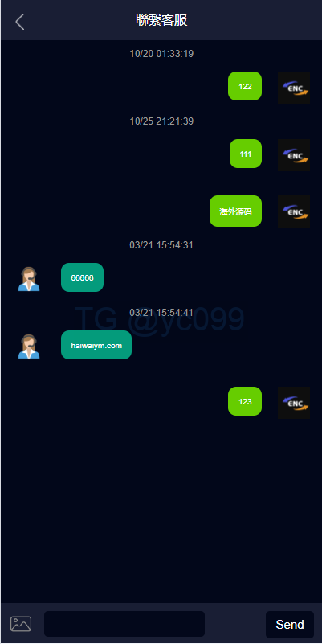Screen dimensions: 322x644
Task: Click the 聯繫客服 page title
Action: 161,20
